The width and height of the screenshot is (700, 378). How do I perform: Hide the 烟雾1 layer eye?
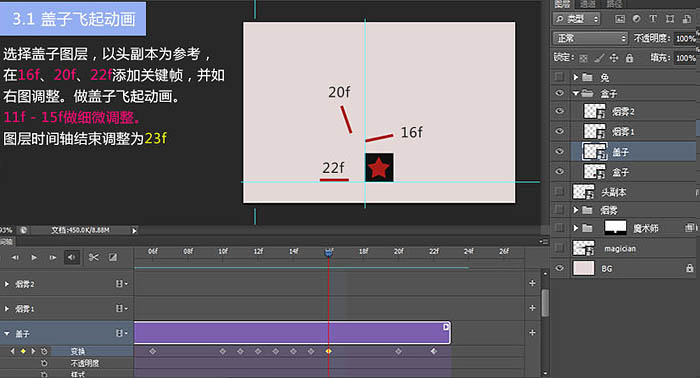click(x=559, y=131)
